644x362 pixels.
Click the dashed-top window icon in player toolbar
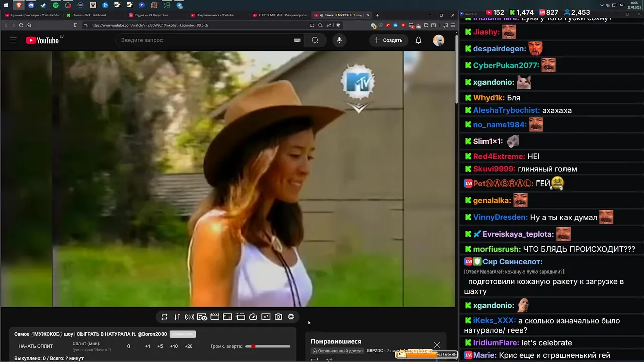pos(240,317)
